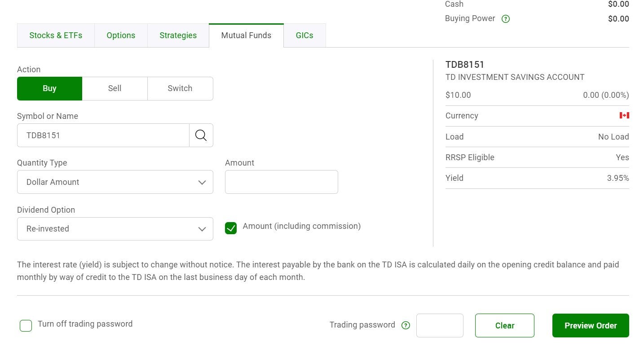Click the Clear button

pos(504,325)
